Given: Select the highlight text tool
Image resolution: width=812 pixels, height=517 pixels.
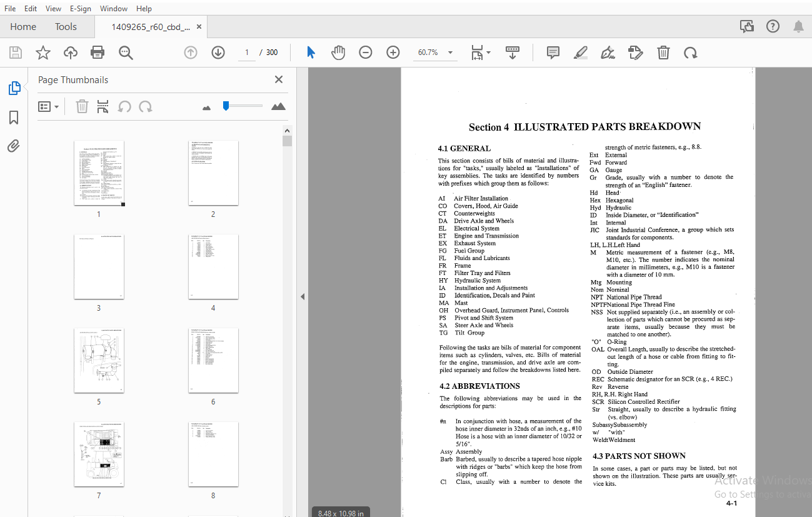Looking at the screenshot, I should click(x=581, y=53).
